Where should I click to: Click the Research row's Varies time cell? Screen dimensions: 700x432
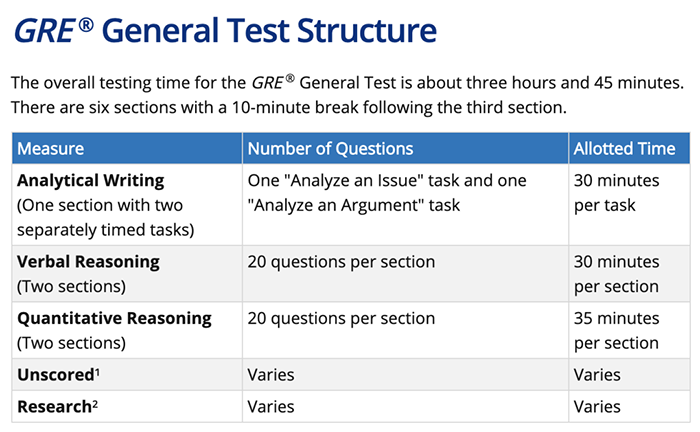(x=597, y=406)
